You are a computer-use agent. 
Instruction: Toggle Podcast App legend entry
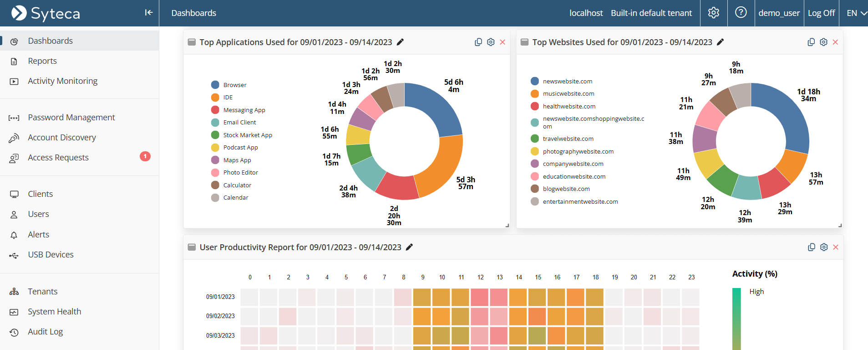tap(234, 147)
